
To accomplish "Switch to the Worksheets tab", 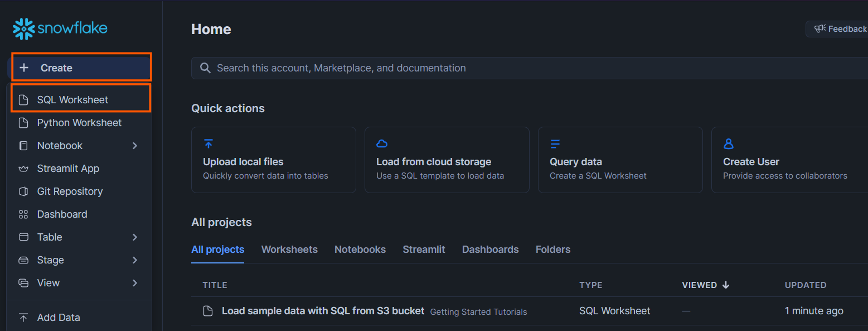I will (289, 250).
